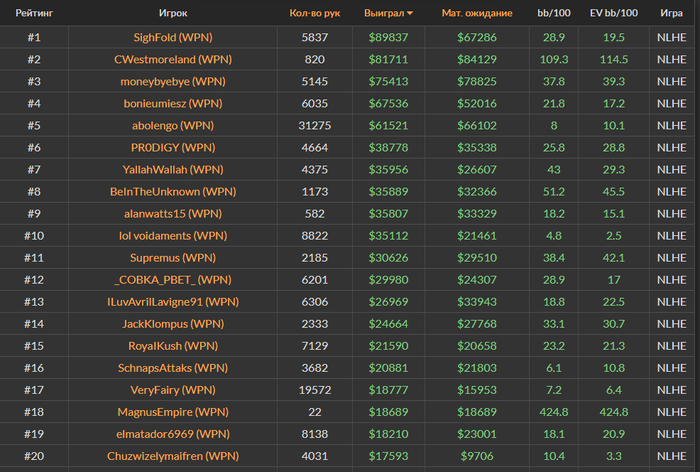Open player ILuvAvrilLavigne91 (WPN) profile
The width and height of the screenshot is (700, 472).
tap(173, 302)
